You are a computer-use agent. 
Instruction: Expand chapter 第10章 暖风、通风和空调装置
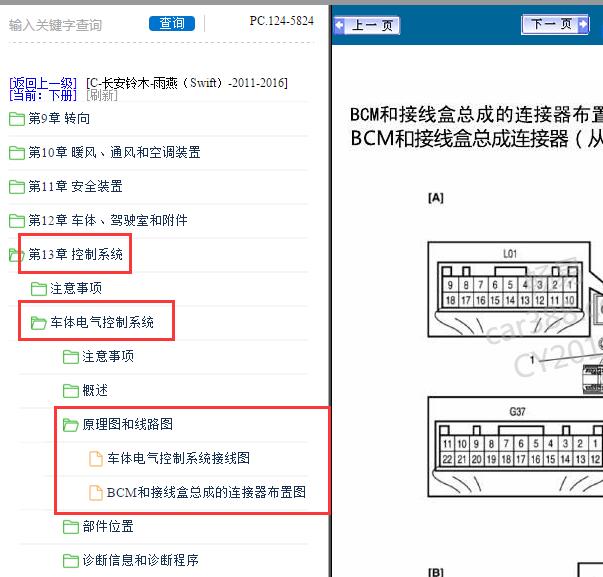point(114,152)
